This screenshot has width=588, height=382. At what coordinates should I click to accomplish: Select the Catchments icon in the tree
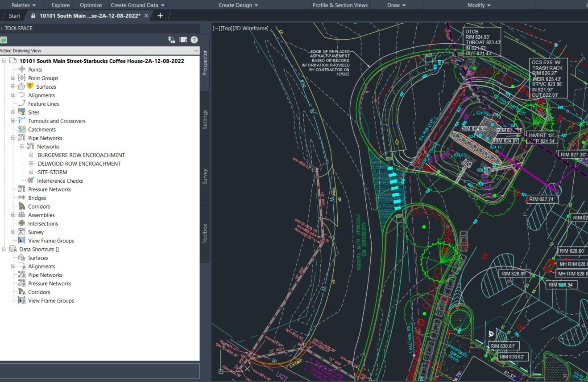[x=22, y=129]
